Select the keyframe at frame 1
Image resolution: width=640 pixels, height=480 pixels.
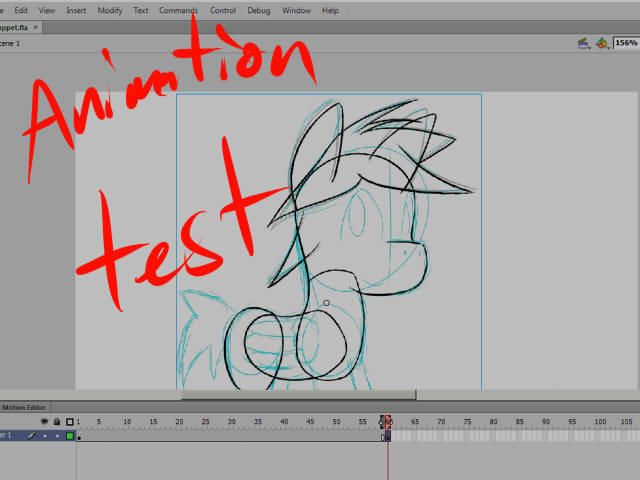(79, 436)
